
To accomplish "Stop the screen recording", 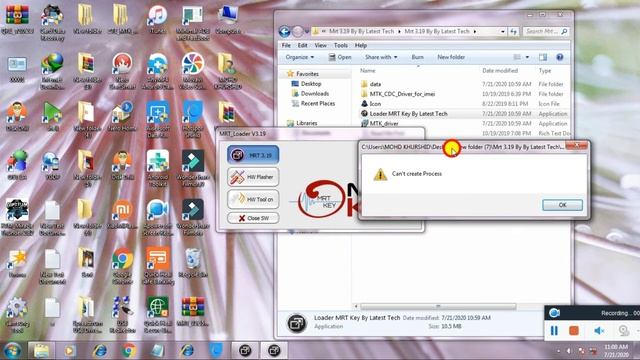I will pos(573,331).
